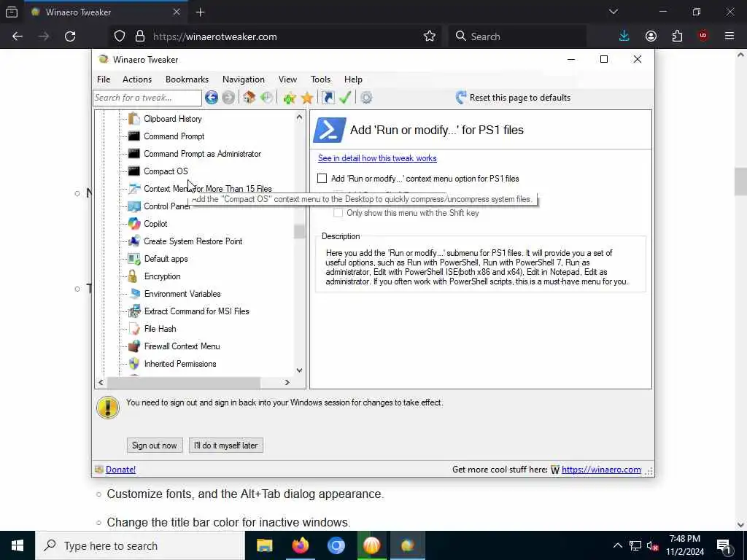Click 'Reset this page to defaults'
747x560 pixels.
click(x=513, y=98)
